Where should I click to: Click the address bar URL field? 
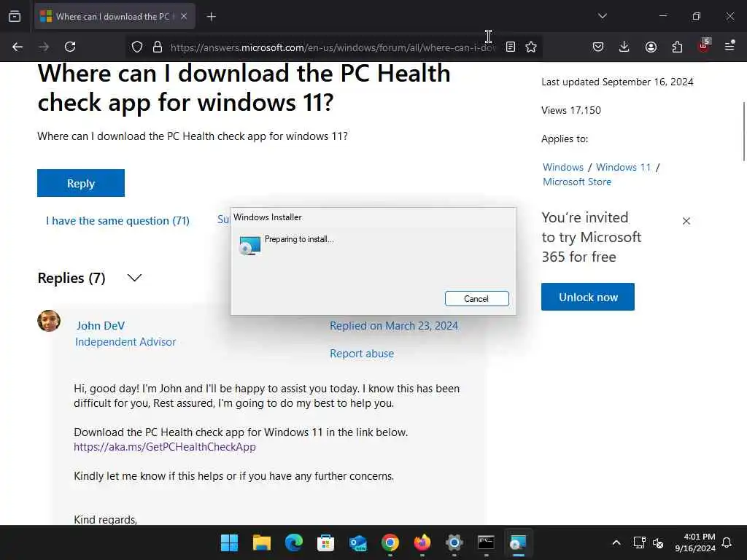[333, 47]
